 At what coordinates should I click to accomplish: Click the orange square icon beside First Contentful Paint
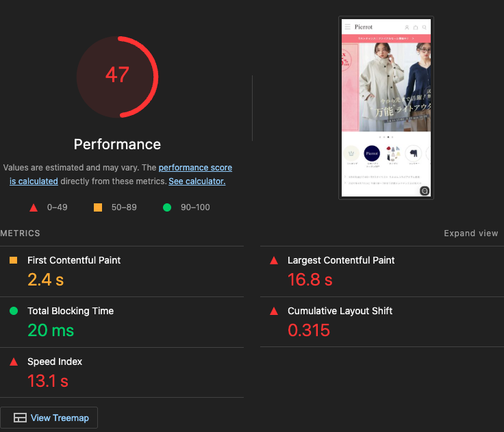tap(13, 260)
